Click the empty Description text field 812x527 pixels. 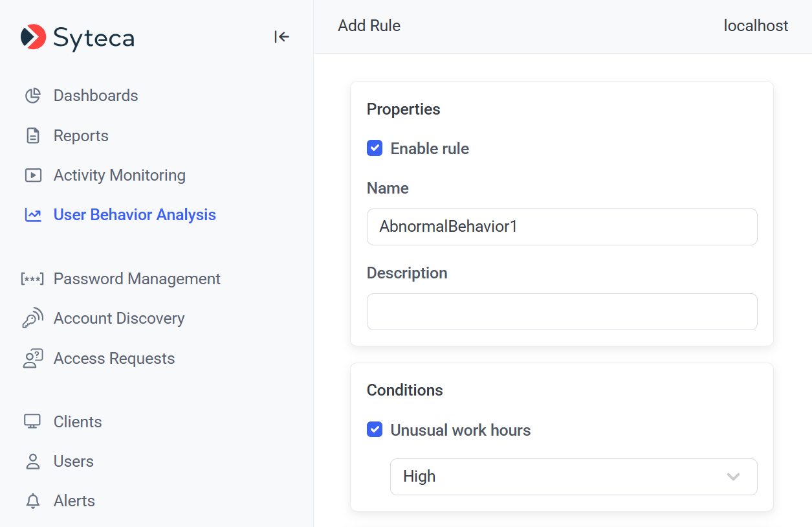(x=562, y=311)
